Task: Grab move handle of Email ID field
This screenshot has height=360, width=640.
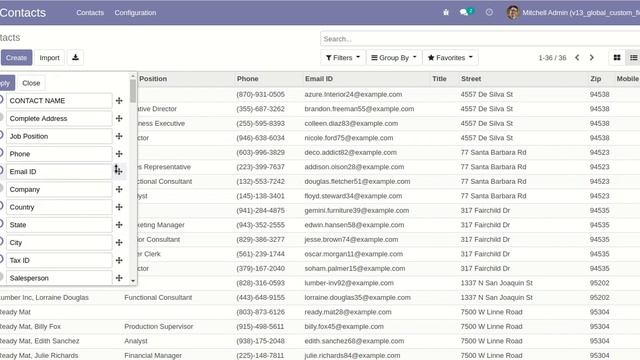Action: coord(119,171)
